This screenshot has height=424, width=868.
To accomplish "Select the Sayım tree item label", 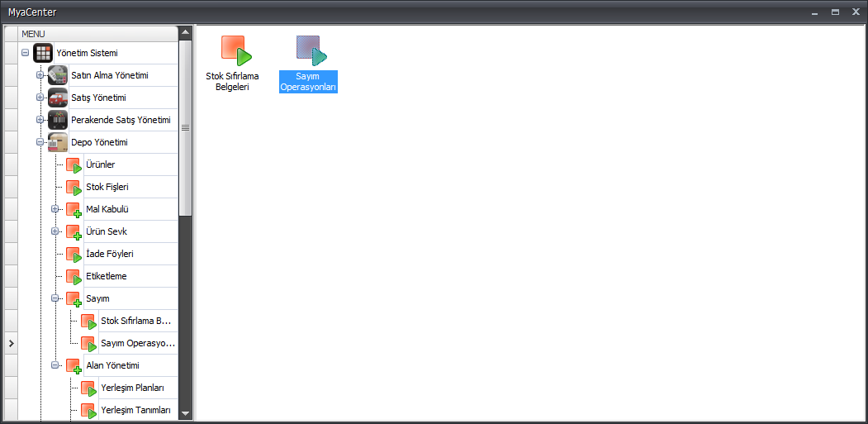I will pos(97,298).
